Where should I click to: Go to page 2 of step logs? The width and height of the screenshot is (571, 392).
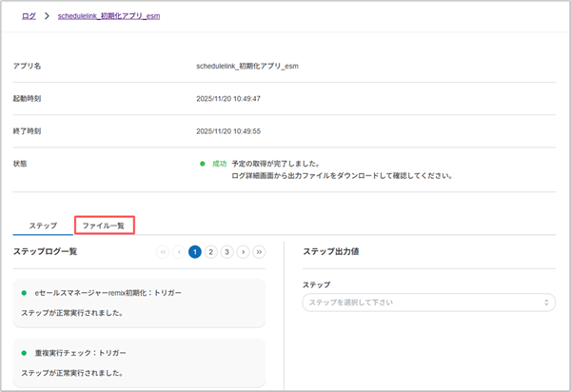pyautogui.click(x=211, y=252)
